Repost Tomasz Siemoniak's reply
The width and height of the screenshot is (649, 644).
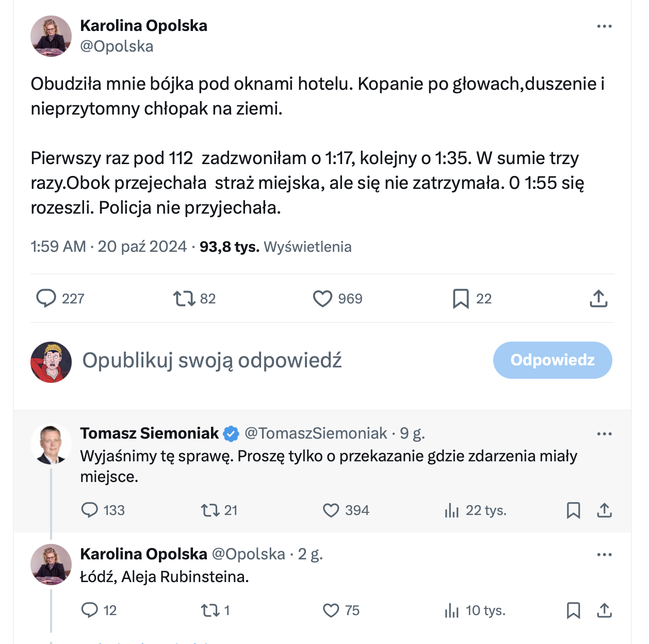point(210,510)
